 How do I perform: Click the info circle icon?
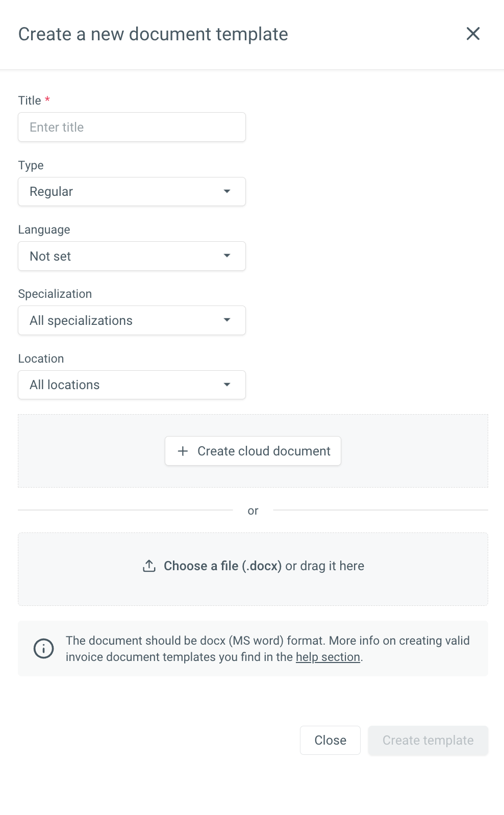point(44,649)
